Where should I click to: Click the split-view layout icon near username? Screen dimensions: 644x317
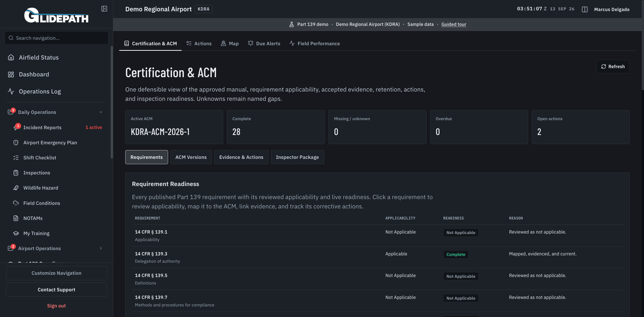(x=585, y=9)
